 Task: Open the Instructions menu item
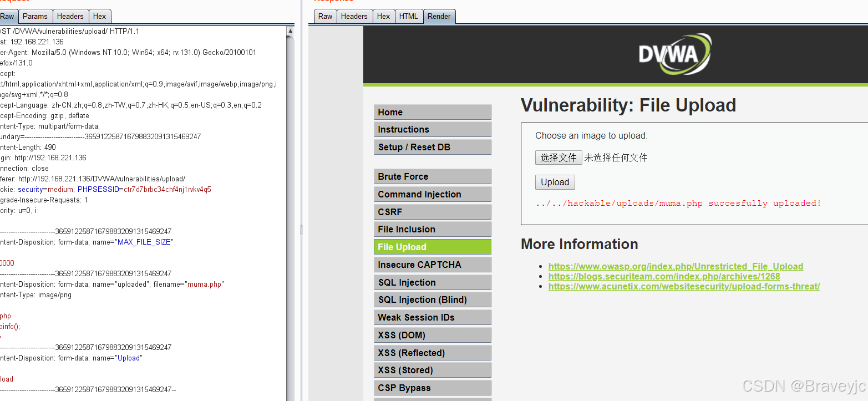click(x=433, y=129)
